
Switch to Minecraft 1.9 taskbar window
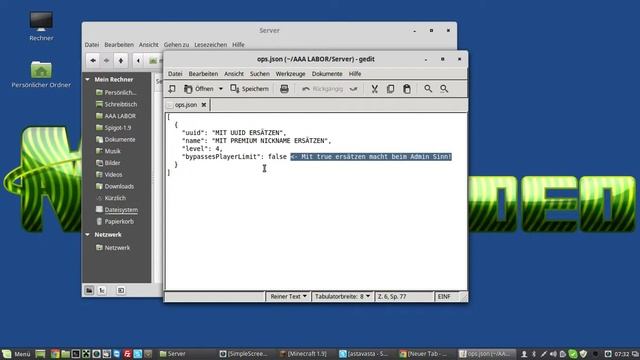303,354
